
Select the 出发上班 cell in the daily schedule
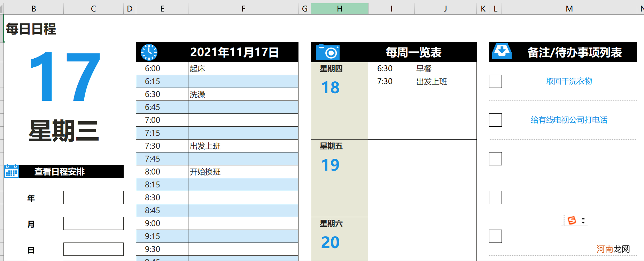tap(243, 146)
